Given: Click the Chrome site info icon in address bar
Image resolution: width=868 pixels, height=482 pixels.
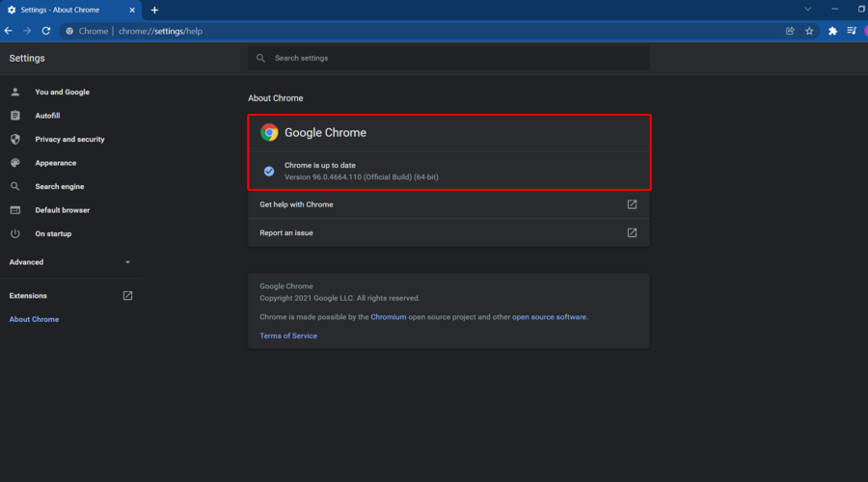Looking at the screenshot, I should (x=69, y=31).
